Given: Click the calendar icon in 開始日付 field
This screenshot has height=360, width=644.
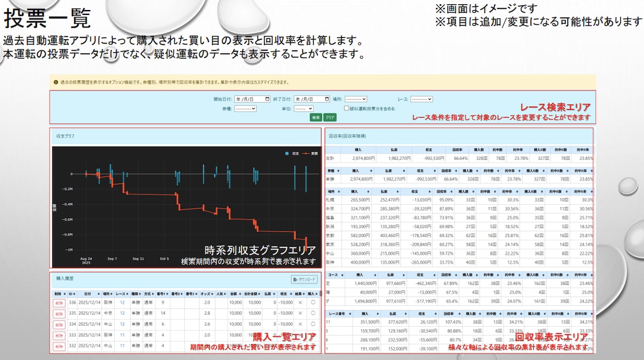Looking at the screenshot, I should coord(267,99).
